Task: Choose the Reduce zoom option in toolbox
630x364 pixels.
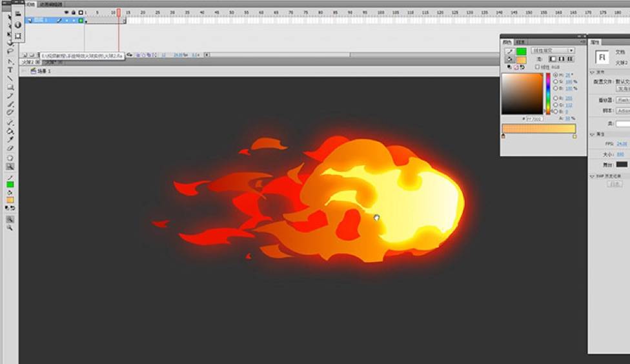Action: (10, 228)
